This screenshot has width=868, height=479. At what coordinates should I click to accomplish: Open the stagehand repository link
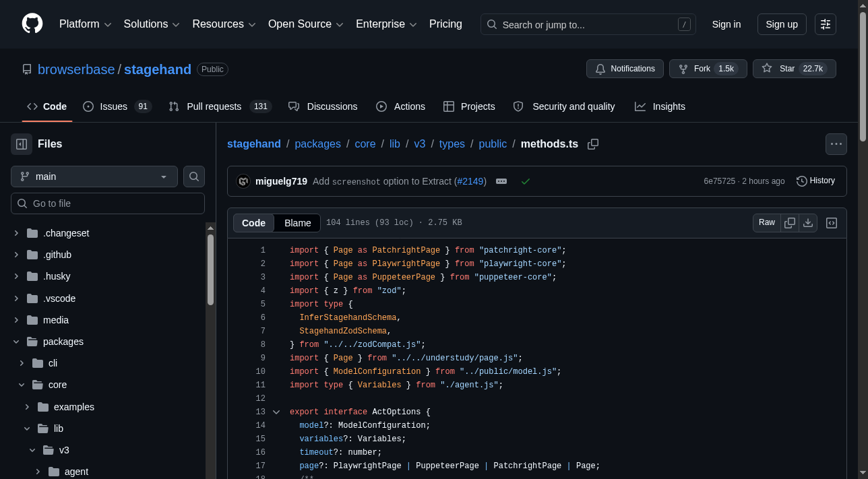pyautogui.click(x=158, y=69)
